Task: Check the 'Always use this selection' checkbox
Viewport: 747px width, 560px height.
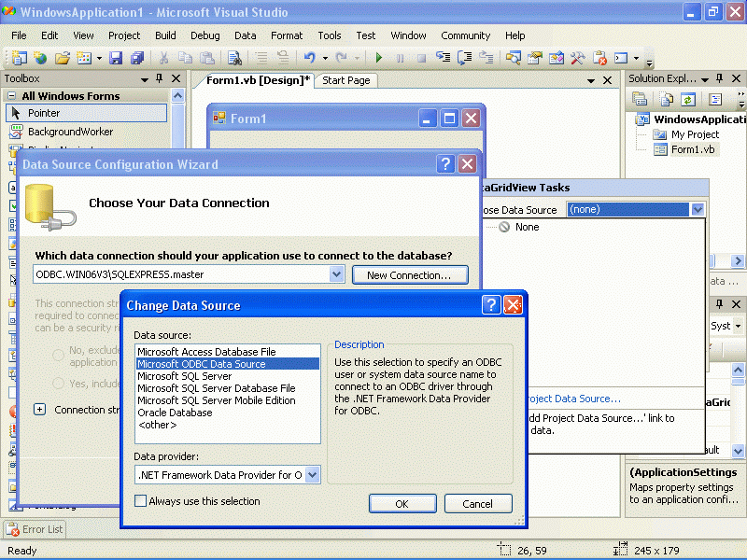Action: [140, 501]
